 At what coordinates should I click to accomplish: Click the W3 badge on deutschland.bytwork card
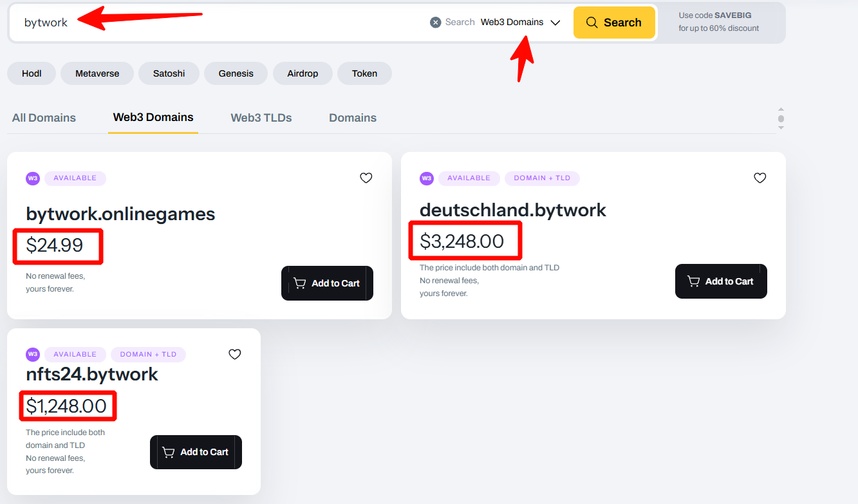[427, 178]
